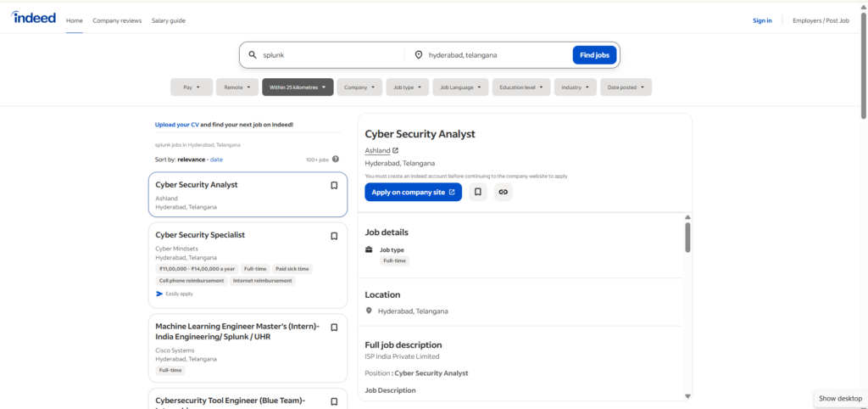Open the Within 25 kilometres distance filter
868x409 pixels.
298,87
